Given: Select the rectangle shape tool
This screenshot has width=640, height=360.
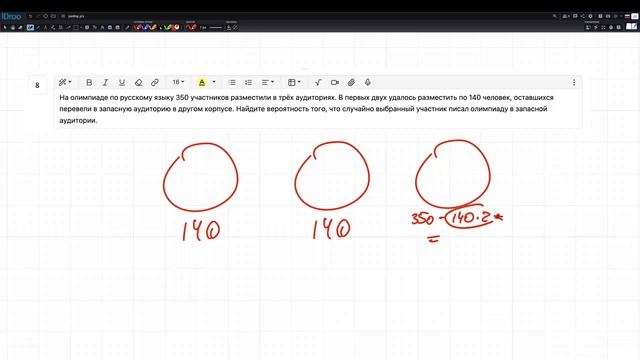Looking at the screenshot, I should pos(76,27).
